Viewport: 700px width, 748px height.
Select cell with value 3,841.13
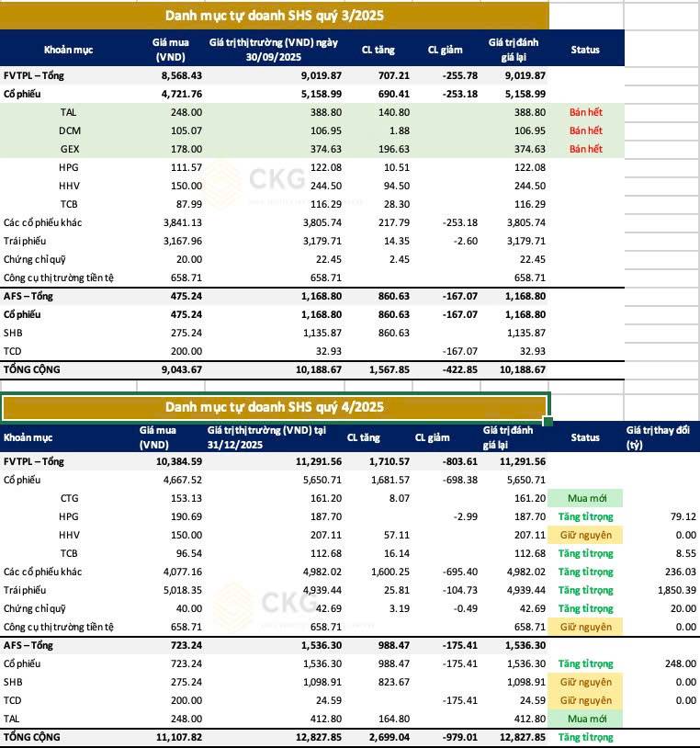tap(183, 222)
